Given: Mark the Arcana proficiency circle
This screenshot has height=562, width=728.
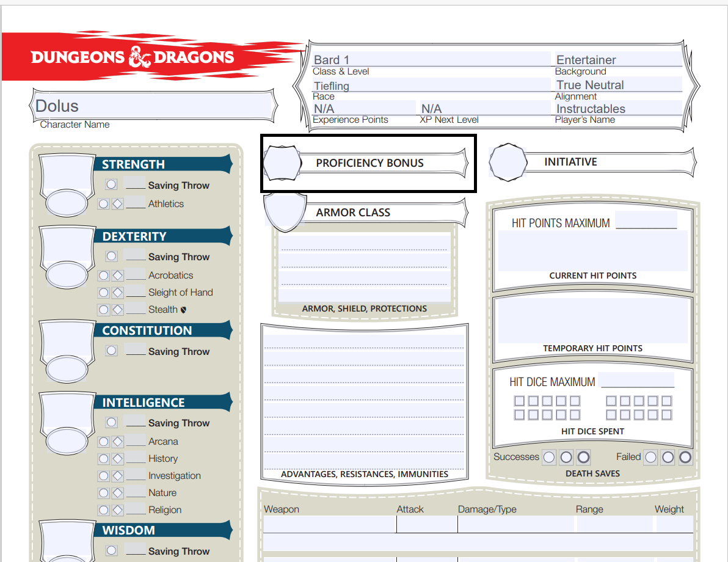Looking at the screenshot, I should [104, 441].
